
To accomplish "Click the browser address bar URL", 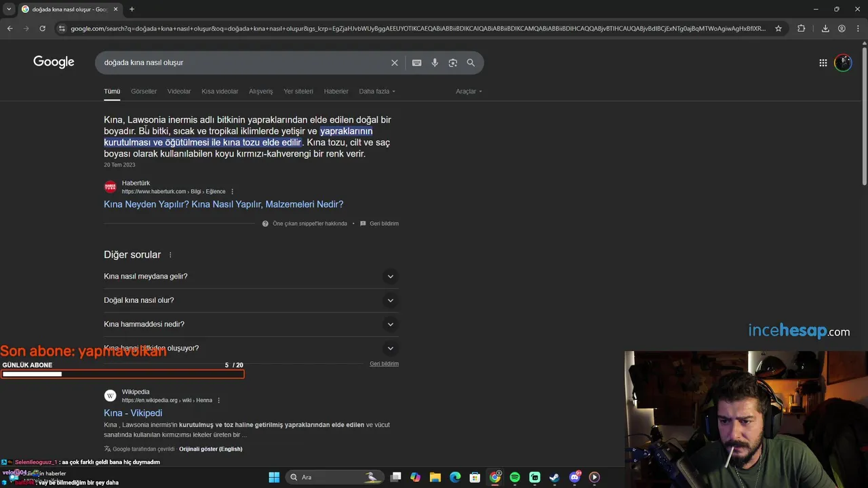I will pyautogui.click(x=418, y=28).
